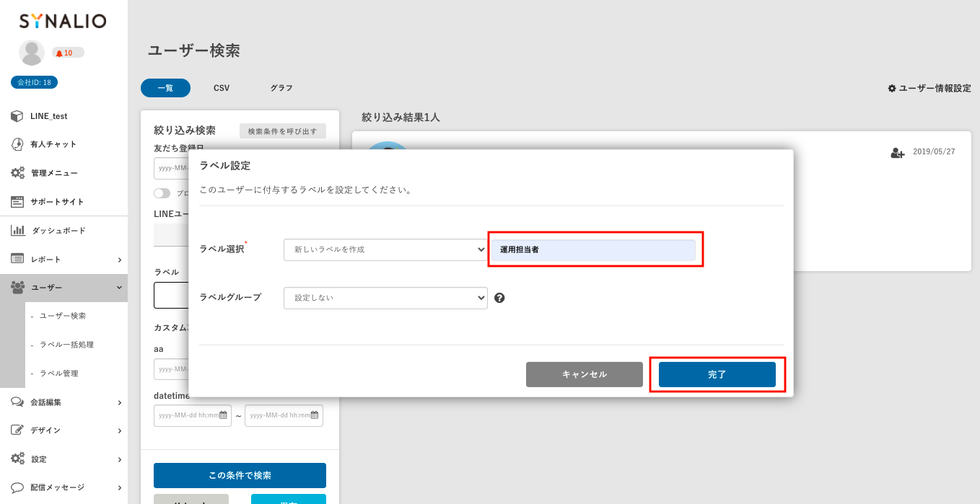
Task: Switch to the CSV tab
Action: click(x=222, y=88)
